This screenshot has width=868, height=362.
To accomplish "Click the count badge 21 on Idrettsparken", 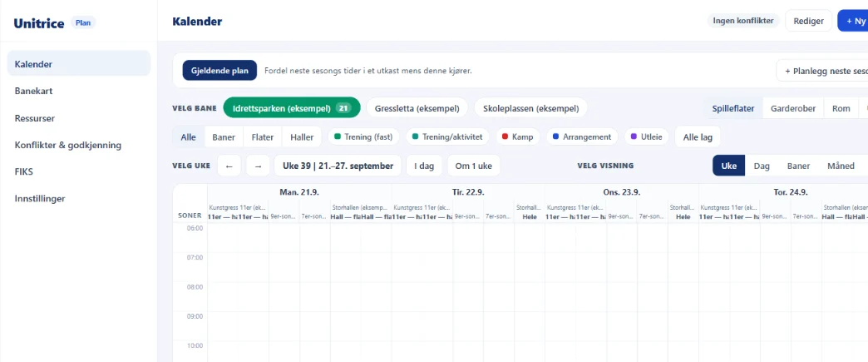I will [343, 108].
